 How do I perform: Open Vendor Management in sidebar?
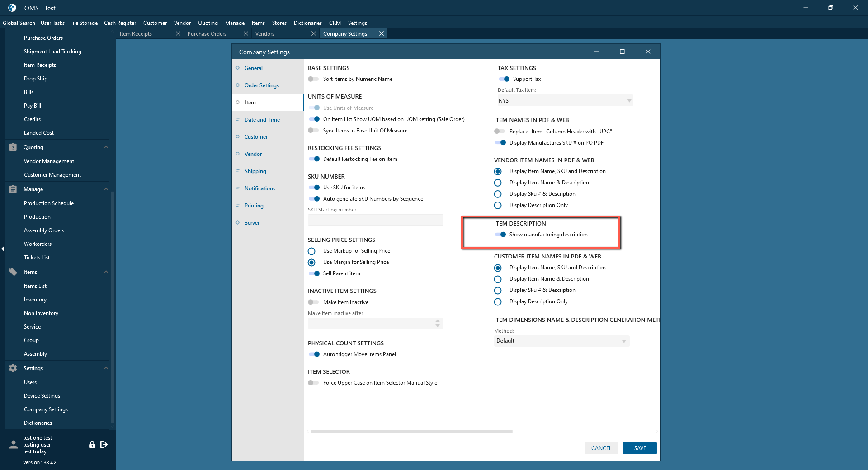pyautogui.click(x=49, y=161)
